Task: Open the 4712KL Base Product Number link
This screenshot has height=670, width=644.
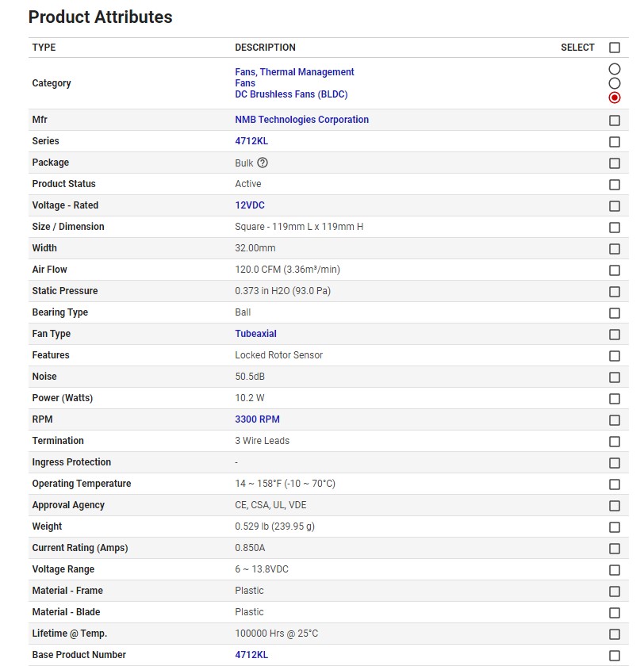Action: coord(251,655)
